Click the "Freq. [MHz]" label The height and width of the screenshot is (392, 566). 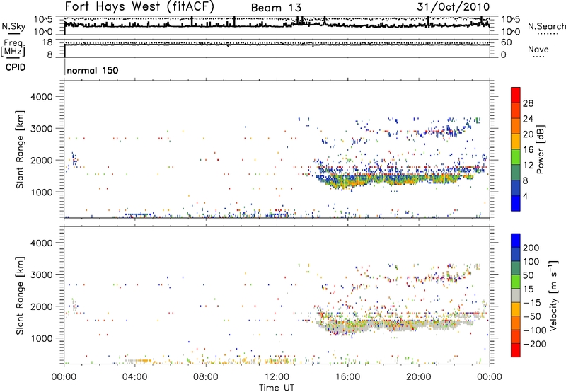coord(13,47)
